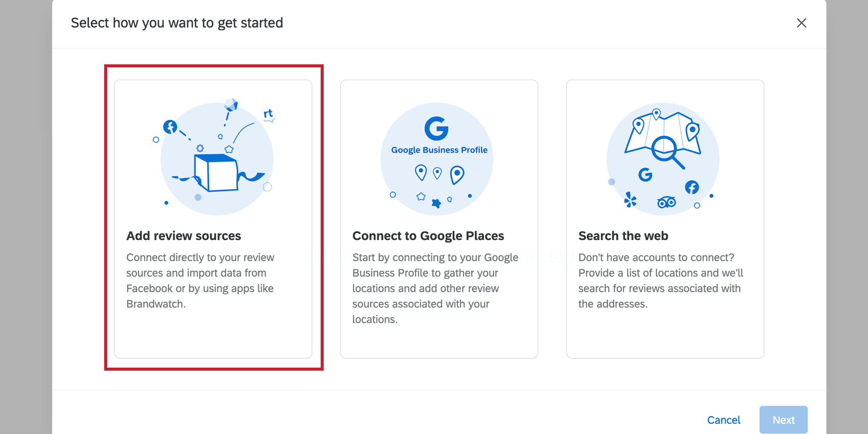Image resolution: width=868 pixels, height=434 pixels.
Task: Click the dialog title Select how you want to get started
Action: click(x=177, y=23)
